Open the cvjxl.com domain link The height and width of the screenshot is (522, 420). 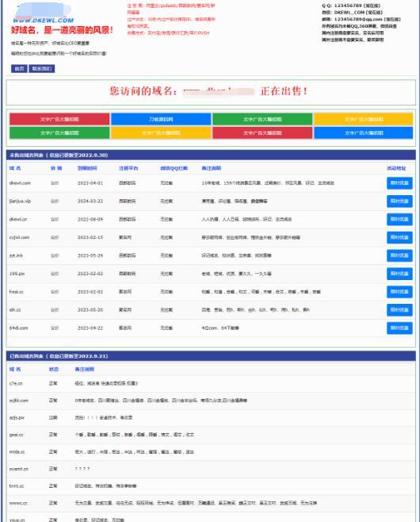(x=19, y=237)
